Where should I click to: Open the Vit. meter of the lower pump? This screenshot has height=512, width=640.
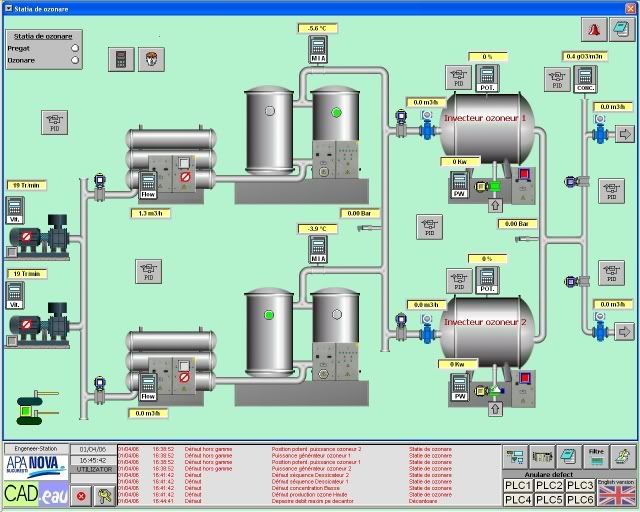pos(15,295)
